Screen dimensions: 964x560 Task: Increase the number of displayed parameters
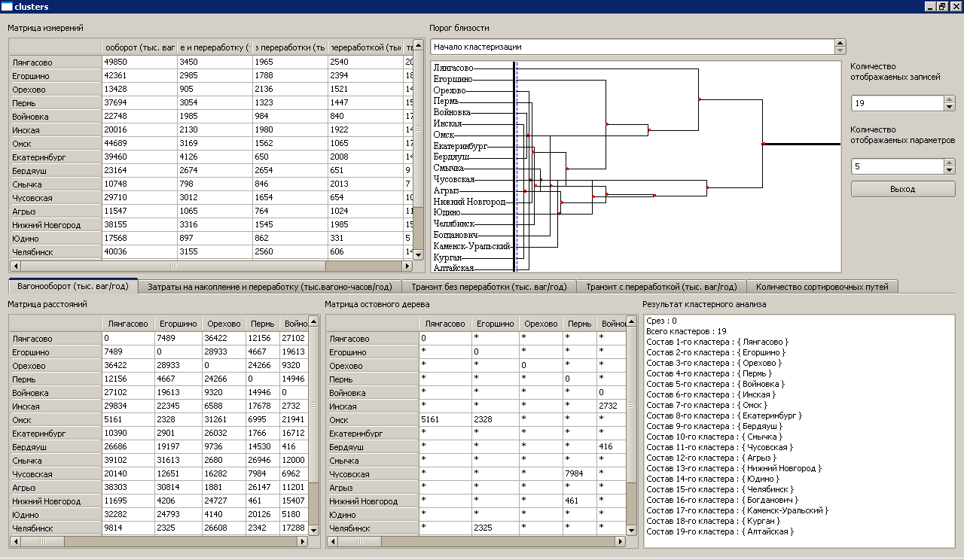949,162
